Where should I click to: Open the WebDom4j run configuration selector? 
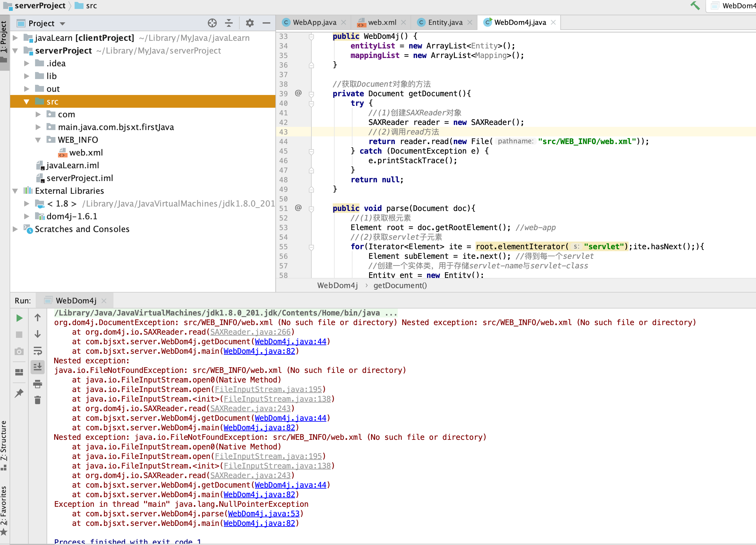click(731, 6)
